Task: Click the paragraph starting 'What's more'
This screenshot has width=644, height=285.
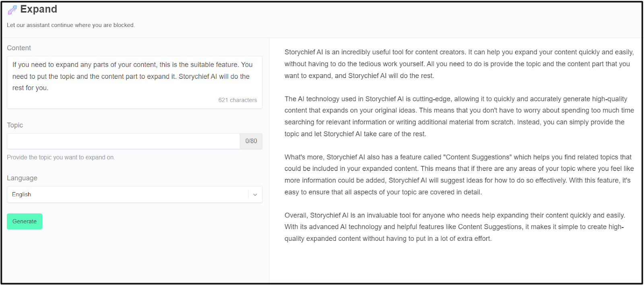Action: coord(459,174)
